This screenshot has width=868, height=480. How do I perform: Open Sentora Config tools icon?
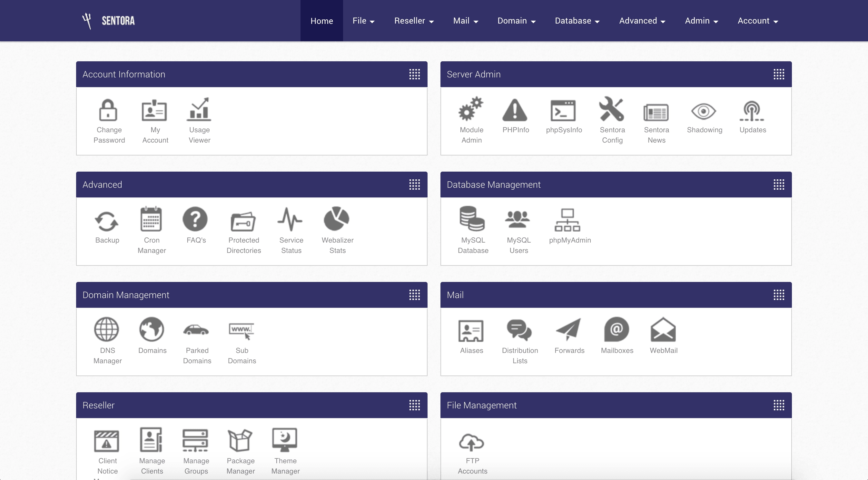612,109
